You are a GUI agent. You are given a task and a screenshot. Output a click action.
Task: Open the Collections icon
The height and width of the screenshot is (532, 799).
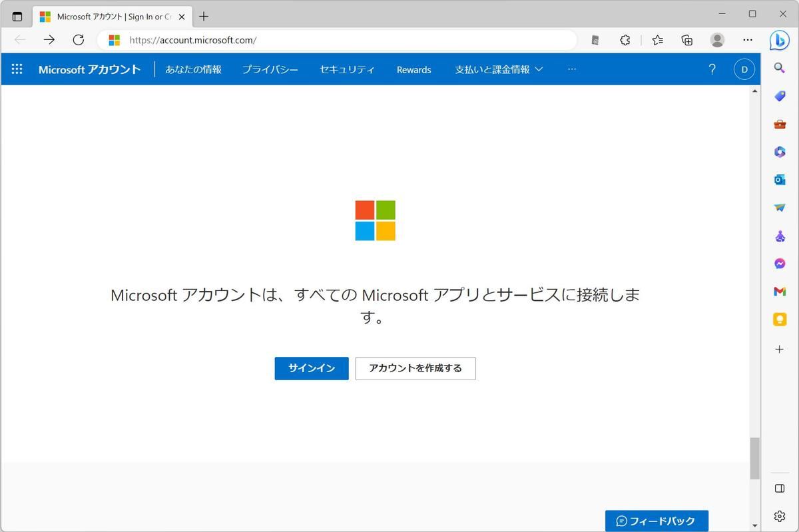687,40
